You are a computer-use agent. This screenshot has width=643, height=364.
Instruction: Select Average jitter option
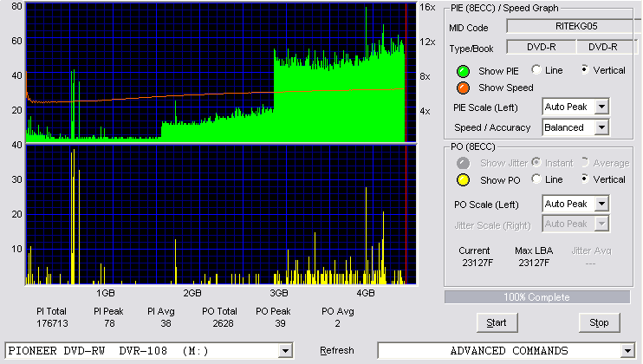pos(584,162)
